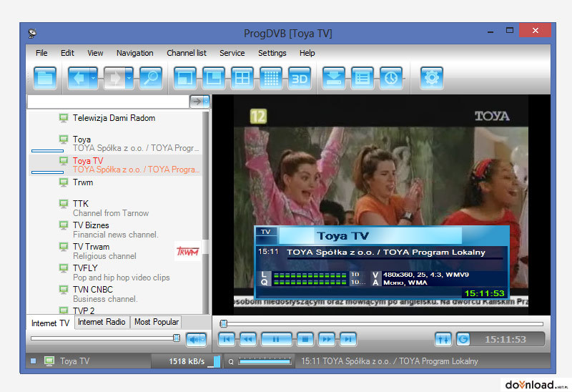Viewport: 572px width, 392px height.
Task: Open the scheduler clock icon
Action: [x=391, y=78]
